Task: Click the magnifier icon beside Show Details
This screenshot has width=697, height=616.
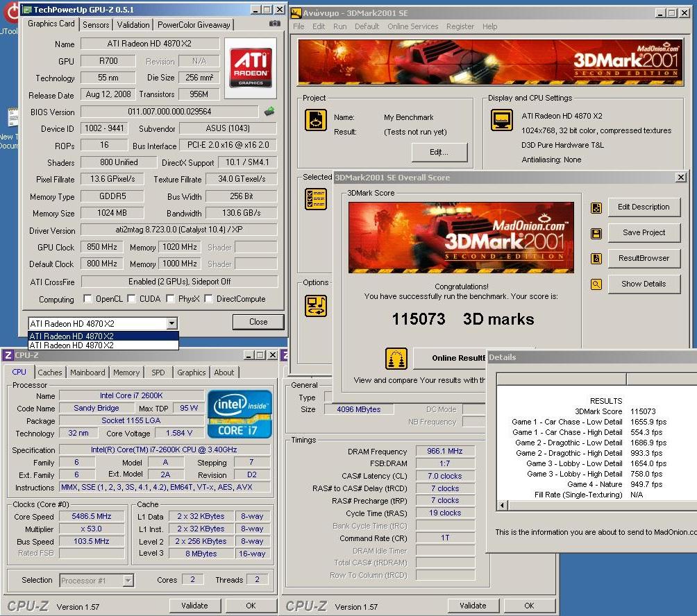Action: pos(596,284)
